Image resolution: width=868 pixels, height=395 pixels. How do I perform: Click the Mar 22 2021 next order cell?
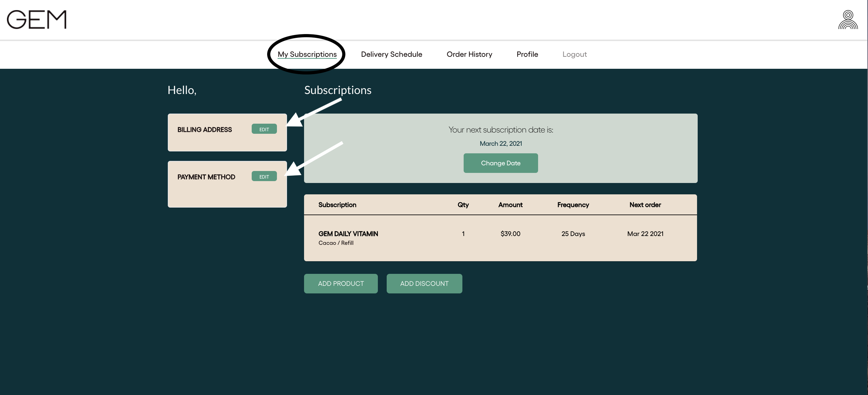pos(645,233)
